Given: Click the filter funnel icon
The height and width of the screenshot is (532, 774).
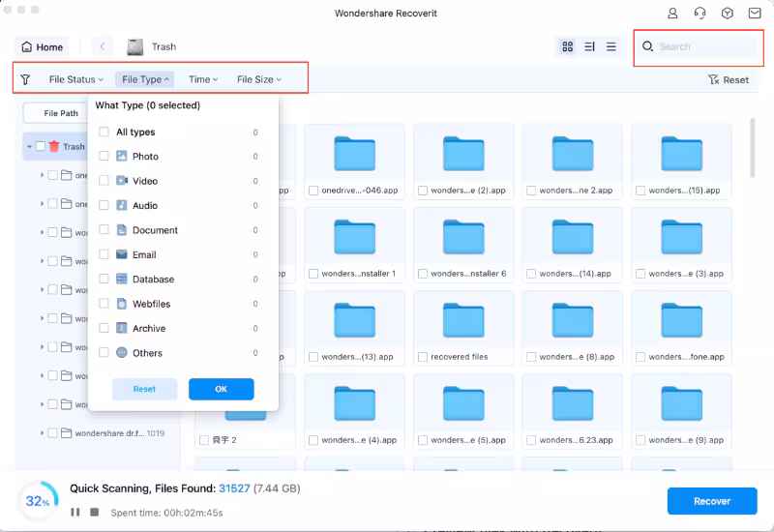Looking at the screenshot, I should (25, 79).
